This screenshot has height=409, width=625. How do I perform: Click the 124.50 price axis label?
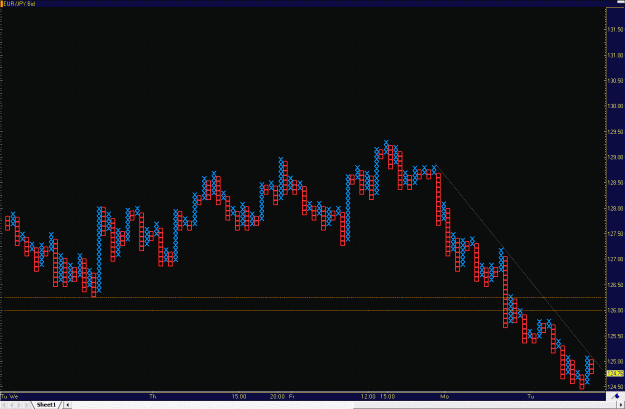[x=616, y=387]
